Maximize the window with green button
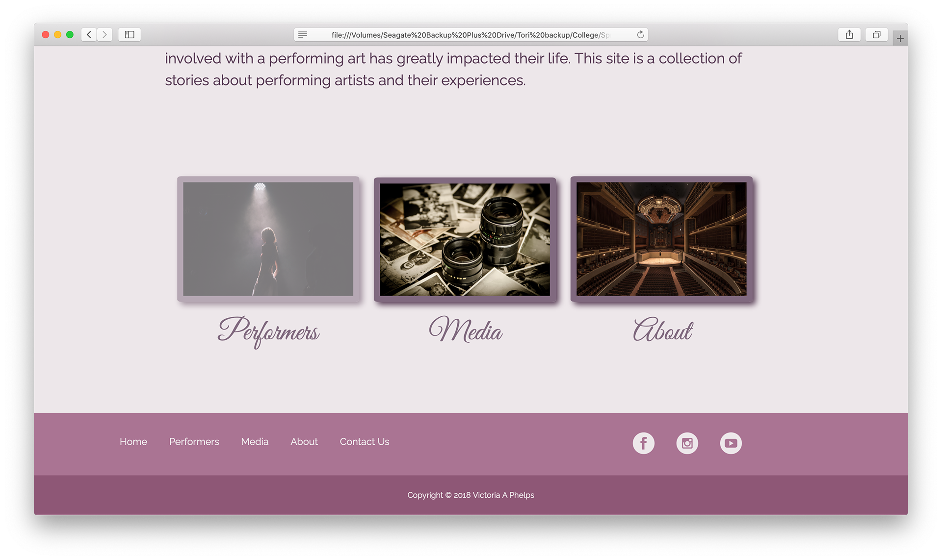The height and width of the screenshot is (560, 942). pyautogui.click(x=70, y=34)
